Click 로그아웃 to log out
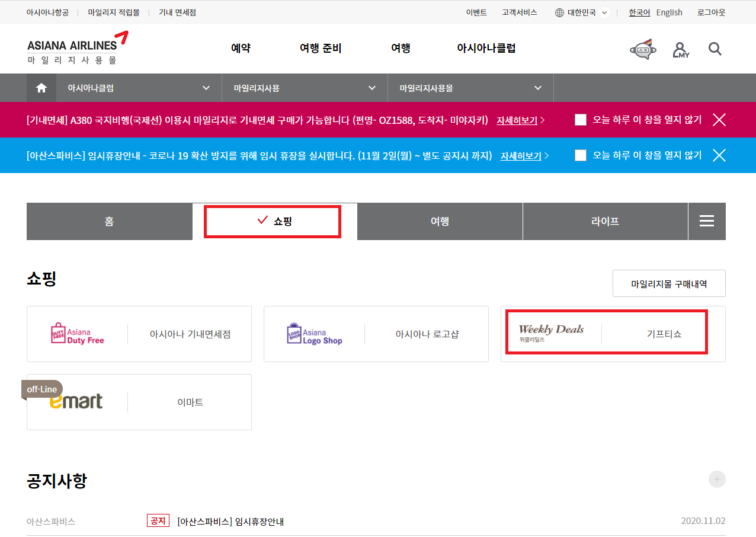756x537 pixels. click(711, 12)
